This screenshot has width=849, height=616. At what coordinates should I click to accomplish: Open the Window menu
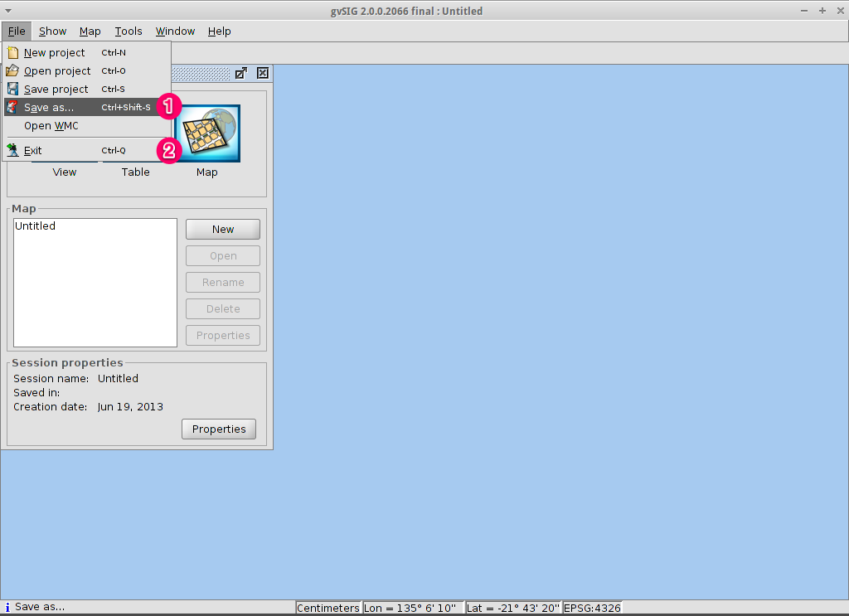[x=175, y=32]
